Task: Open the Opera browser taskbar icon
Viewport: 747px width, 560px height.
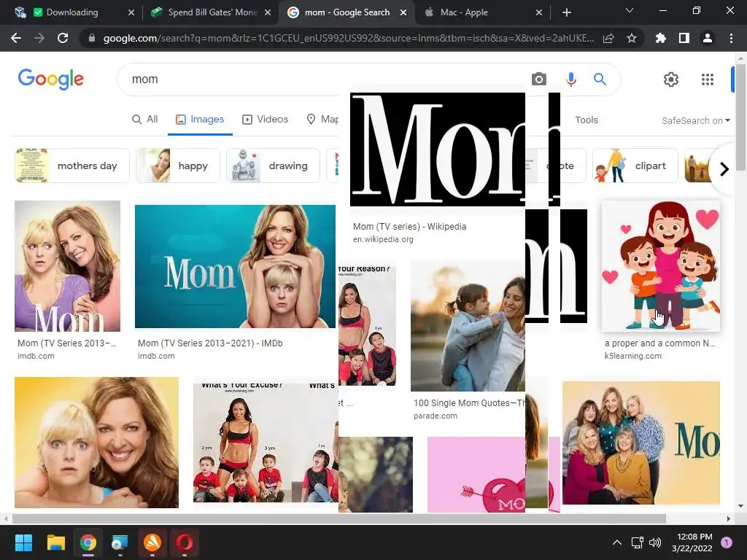Action: [x=185, y=542]
